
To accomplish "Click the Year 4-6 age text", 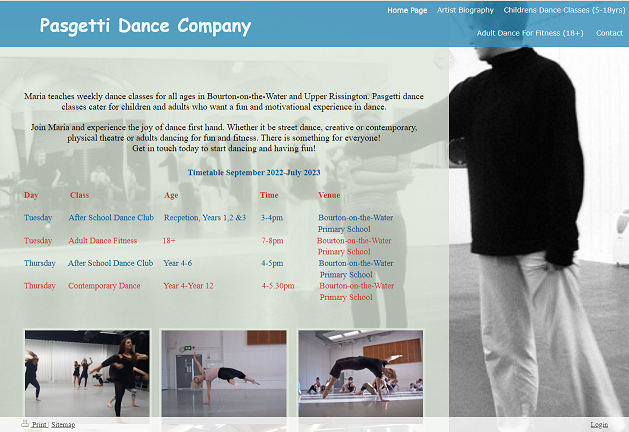I will click(178, 263).
